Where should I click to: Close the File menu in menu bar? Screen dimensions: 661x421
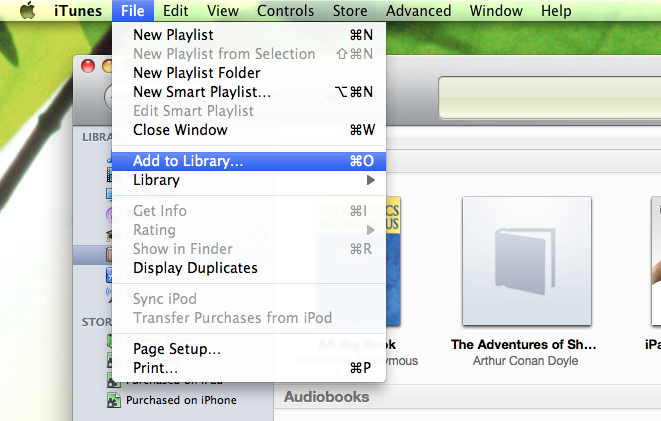133,11
